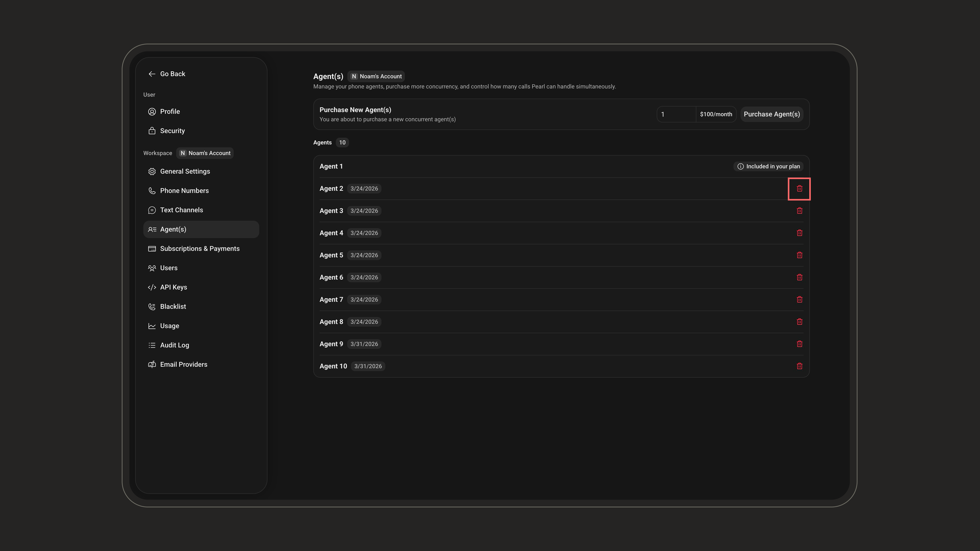
Task: Delete Agent 2 with trash icon
Action: [799, 189]
